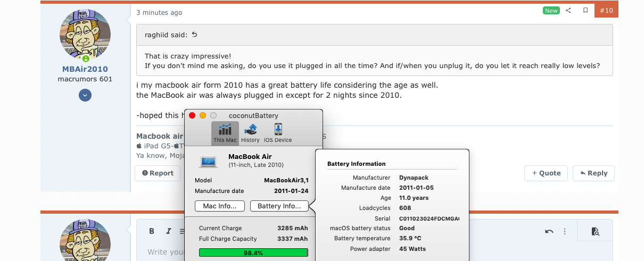Select the This Mac tab in coconutBattery
This screenshot has width=644, height=261.
click(x=225, y=133)
